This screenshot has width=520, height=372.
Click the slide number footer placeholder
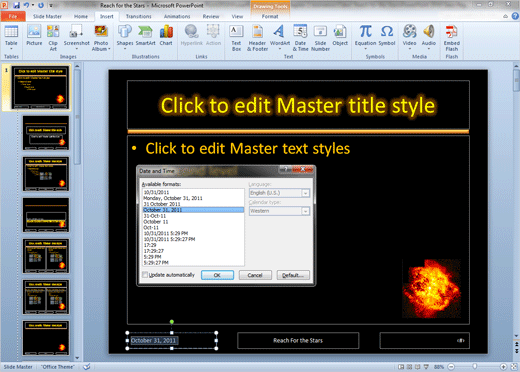click(424, 340)
